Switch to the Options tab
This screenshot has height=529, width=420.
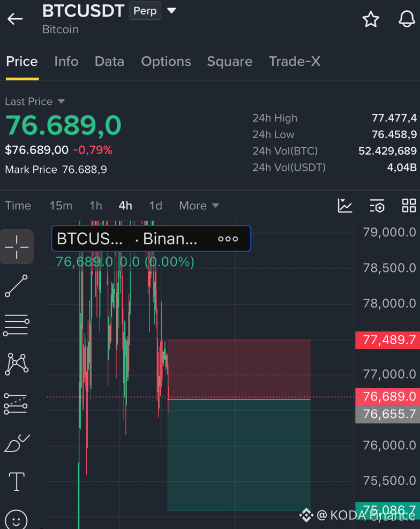[x=166, y=62]
